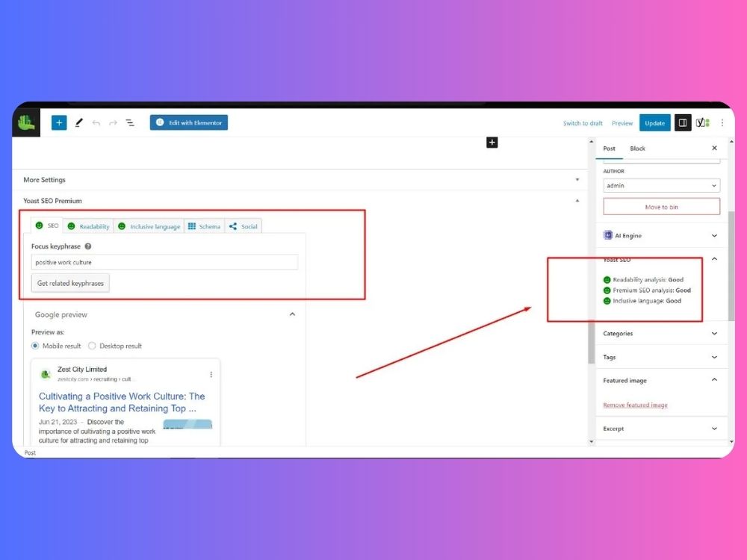Open the Document Overview list icon
747x560 pixels.
click(x=130, y=123)
